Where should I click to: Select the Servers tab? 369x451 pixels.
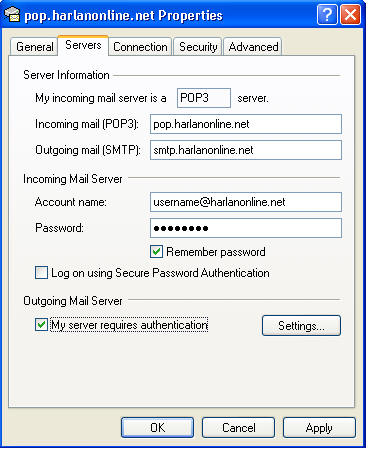[x=83, y=45]
